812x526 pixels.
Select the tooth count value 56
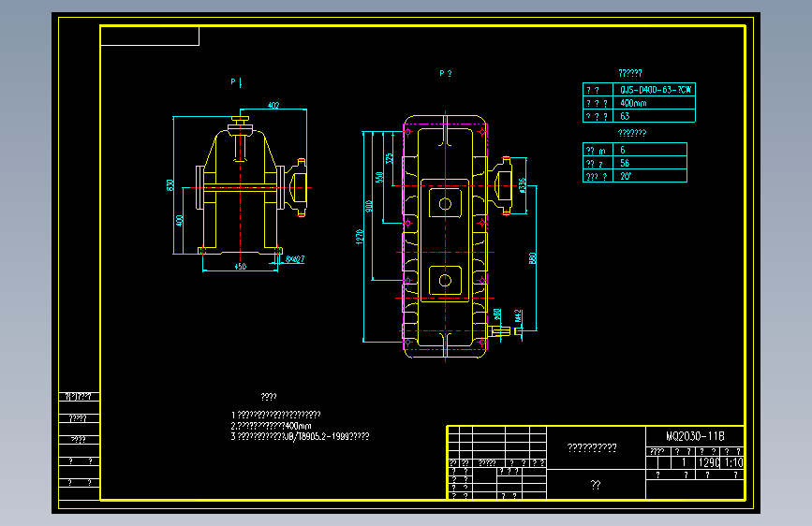625,163
